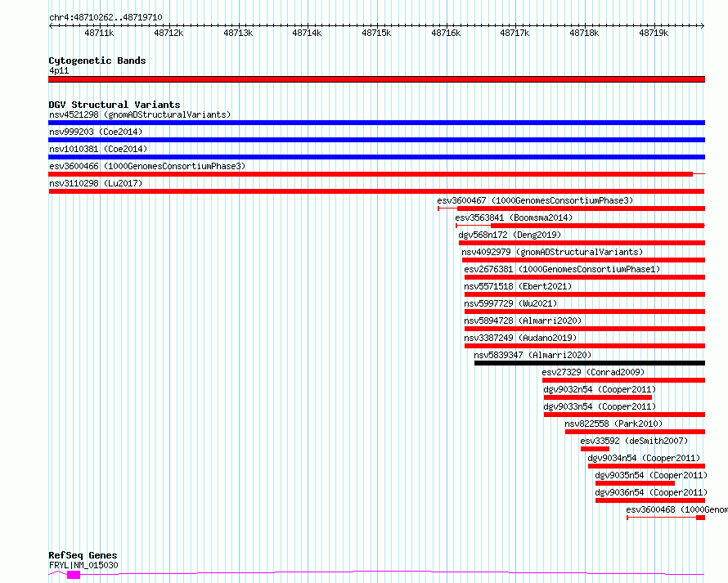Click the esv3600468 variant label
Viewport: 728px width, 583px height.
pos(677,509)
